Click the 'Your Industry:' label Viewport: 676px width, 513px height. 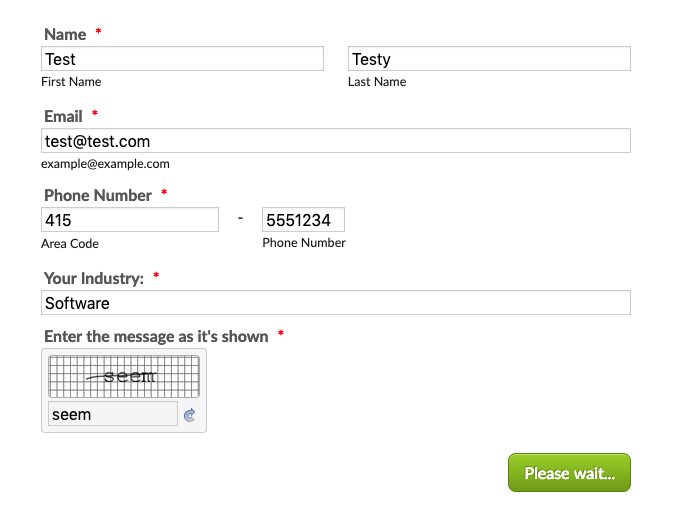(94, 278)
